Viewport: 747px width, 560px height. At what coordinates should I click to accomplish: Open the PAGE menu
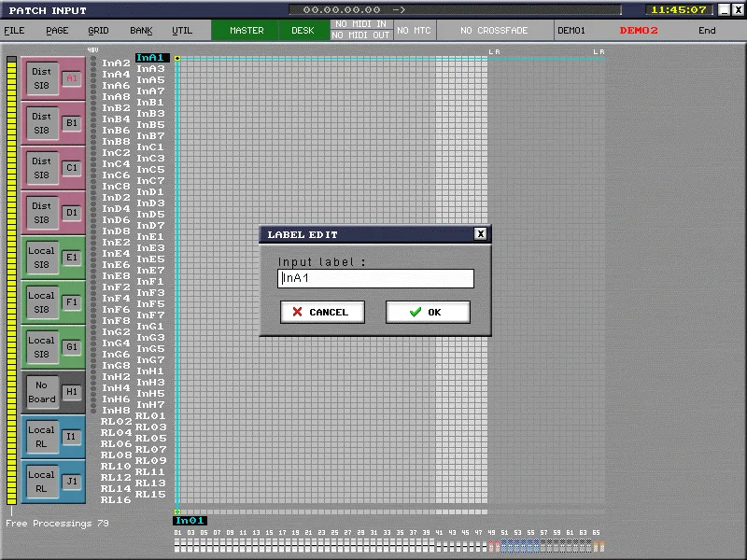coord(57,31)
